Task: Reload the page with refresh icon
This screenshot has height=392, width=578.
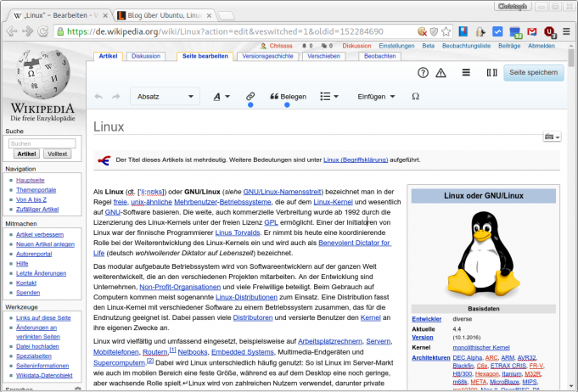Action: [x=43, y=31]
